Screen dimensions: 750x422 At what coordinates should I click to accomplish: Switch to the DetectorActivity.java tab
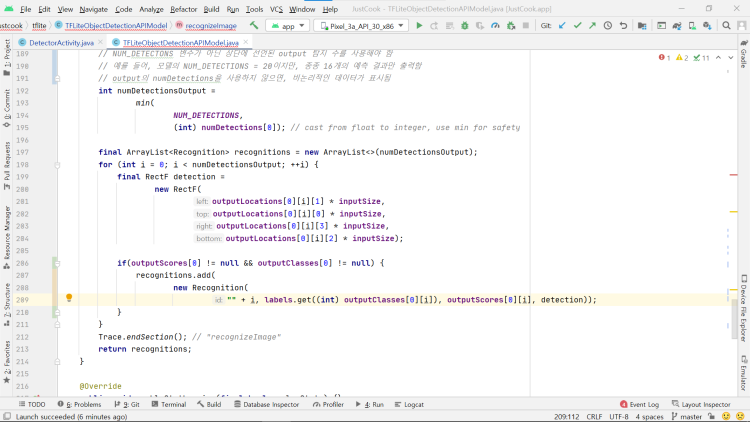coord(63,44)
